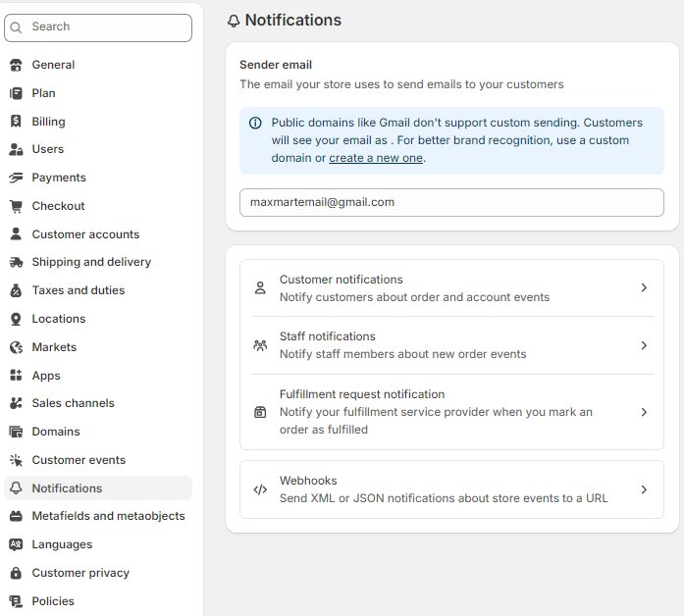
Task: Click the sender email input field
Action: [x=451, y=202]
